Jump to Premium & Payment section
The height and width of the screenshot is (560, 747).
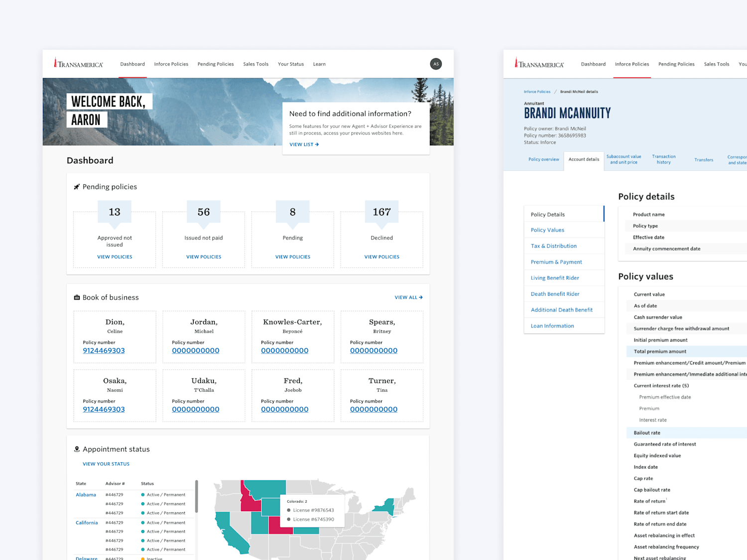coord(564,262)
